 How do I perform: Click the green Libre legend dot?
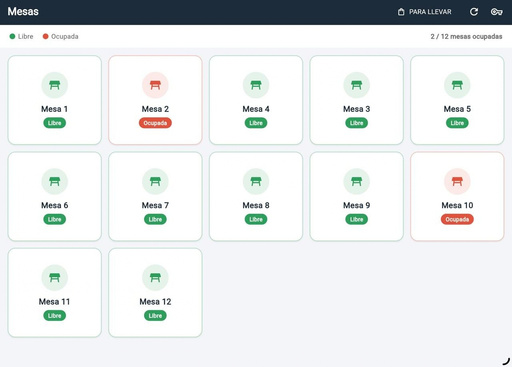point(12,36)
